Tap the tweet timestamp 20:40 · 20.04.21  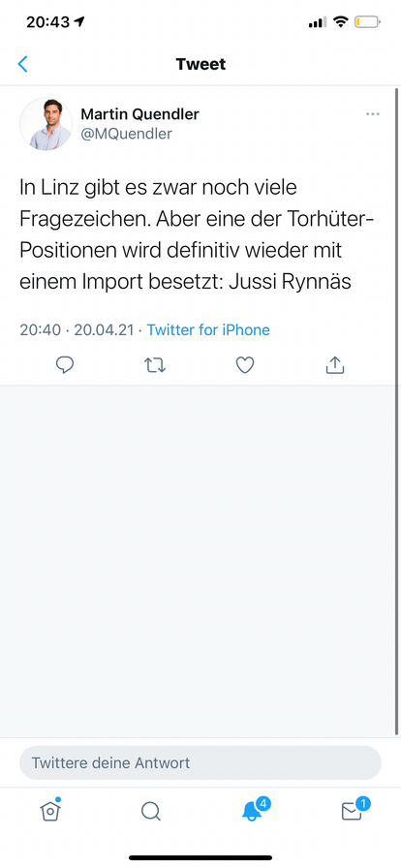point(77,330)
